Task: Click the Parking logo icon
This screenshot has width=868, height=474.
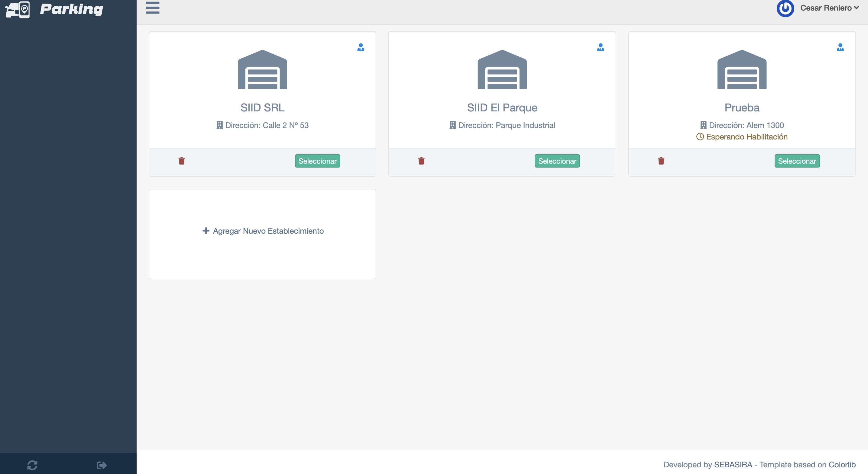Action: (x=18, y=9)
